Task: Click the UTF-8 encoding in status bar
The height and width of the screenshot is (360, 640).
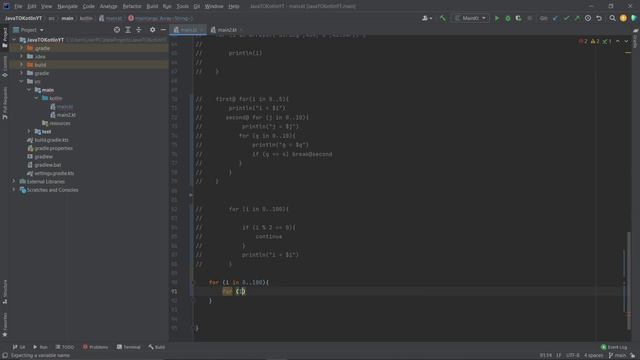Action: pyautogui.click(x=573, y=356)
